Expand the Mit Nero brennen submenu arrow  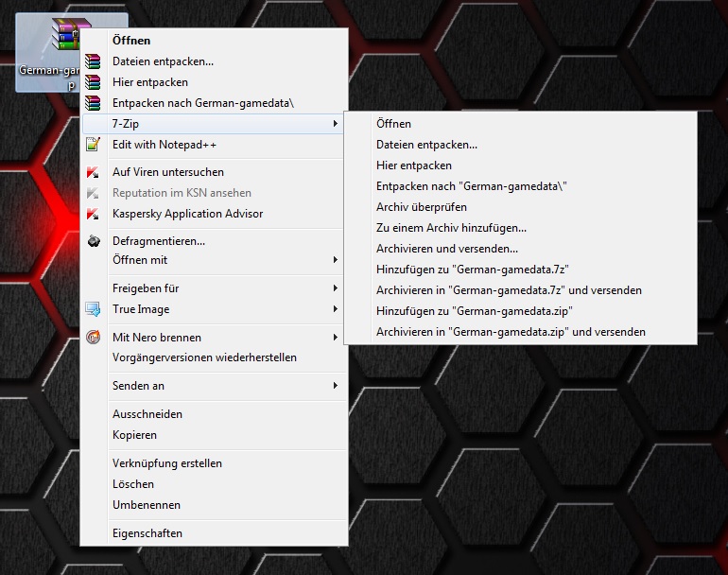point(336,338)
